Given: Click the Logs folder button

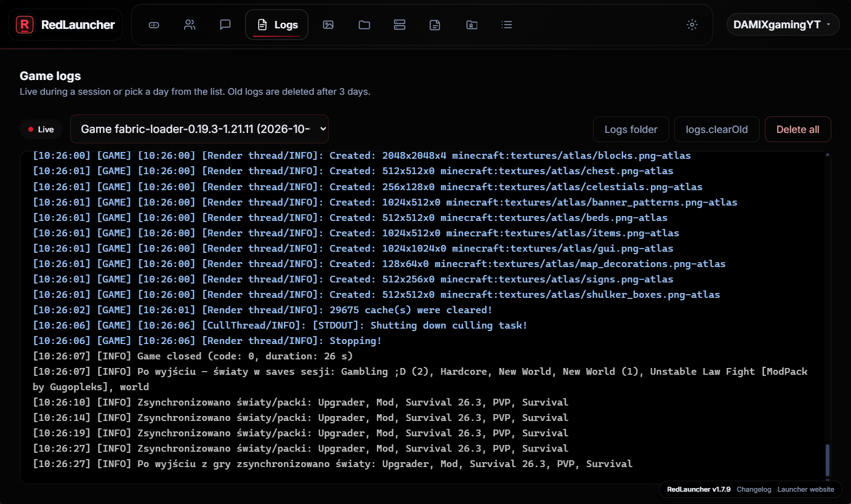Looking at the screenshot, I should click(631, 129).
